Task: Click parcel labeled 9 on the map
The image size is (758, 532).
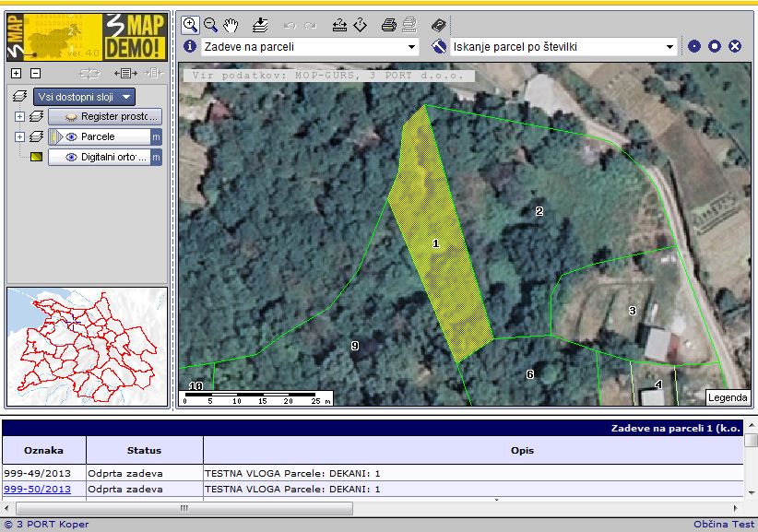Action: pos(355,346)
